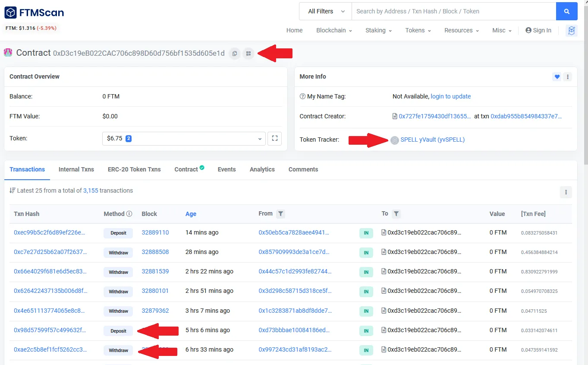Click the IN badge for 0x44c57c1d2993fe82744
The width and height of the screenshot is (588, 365).
pos(366,272)
